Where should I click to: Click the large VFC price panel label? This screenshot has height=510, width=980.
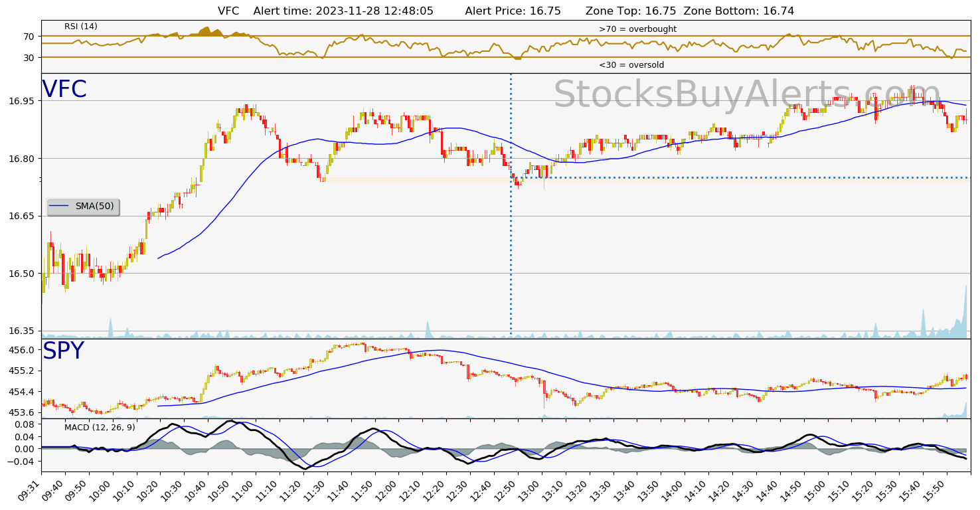pyautogui.click(x=64, y=90)
